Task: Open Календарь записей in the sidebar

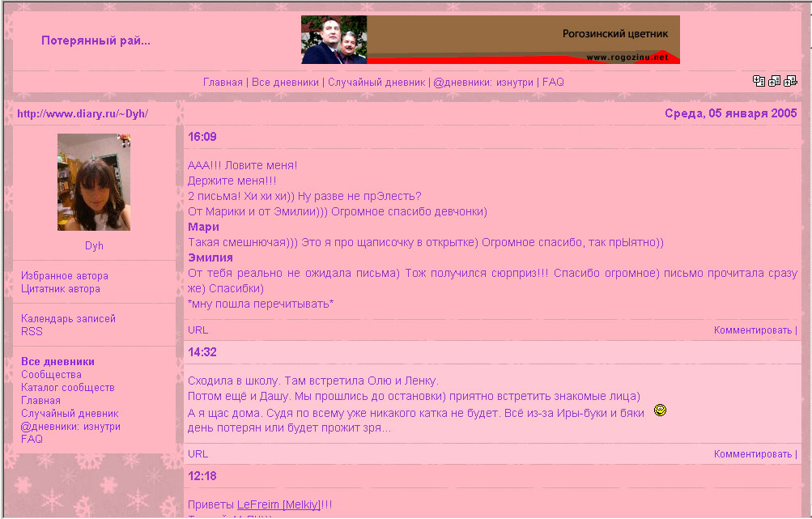Action: [68, 319]
